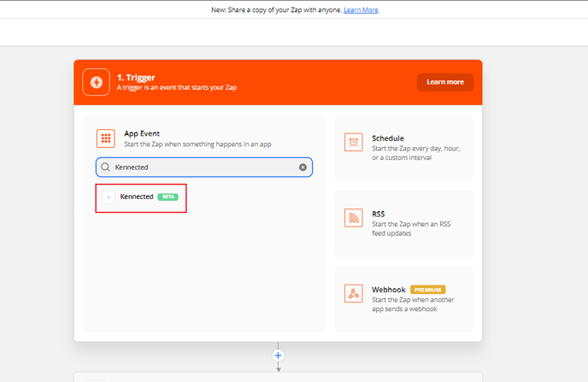The width and height of the screenshot is (588, 382).
Task: Click the lightning bolt Trigger icon
Action: pyautogui.click(x=96, y=82)
